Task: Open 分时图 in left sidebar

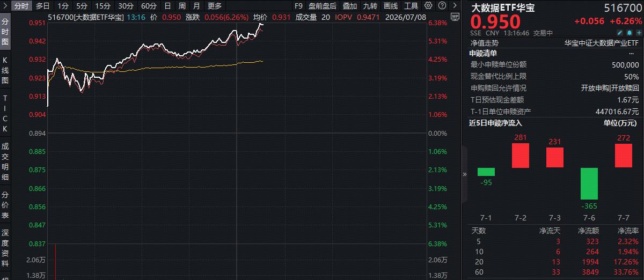Action: tap(5, 33)
